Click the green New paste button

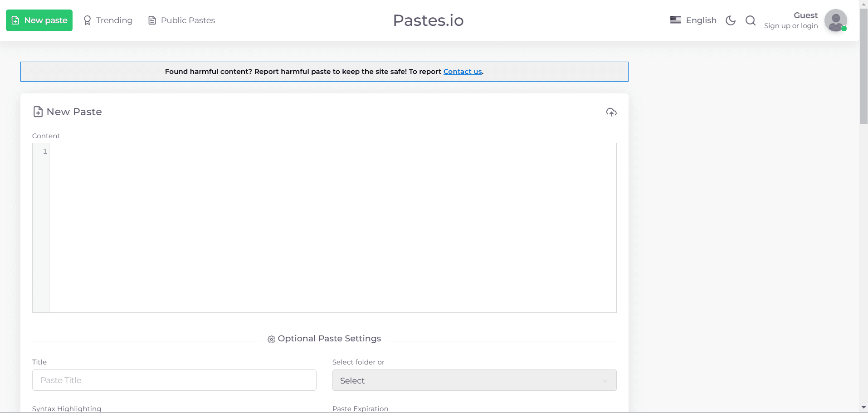(39, 20)
